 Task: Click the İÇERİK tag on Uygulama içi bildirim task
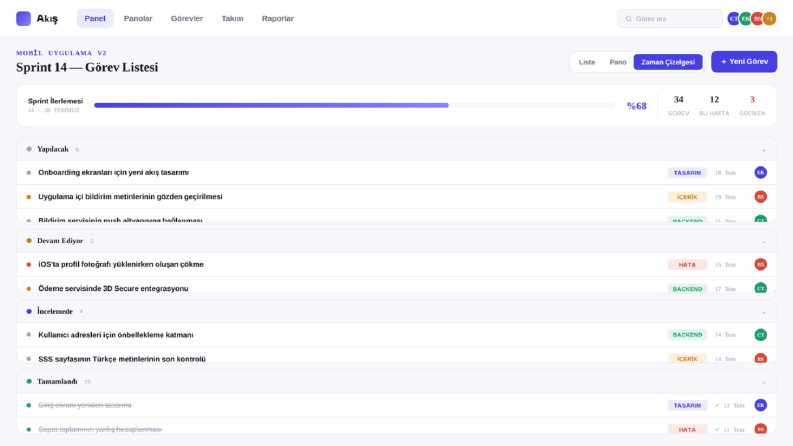pos(687,197)
